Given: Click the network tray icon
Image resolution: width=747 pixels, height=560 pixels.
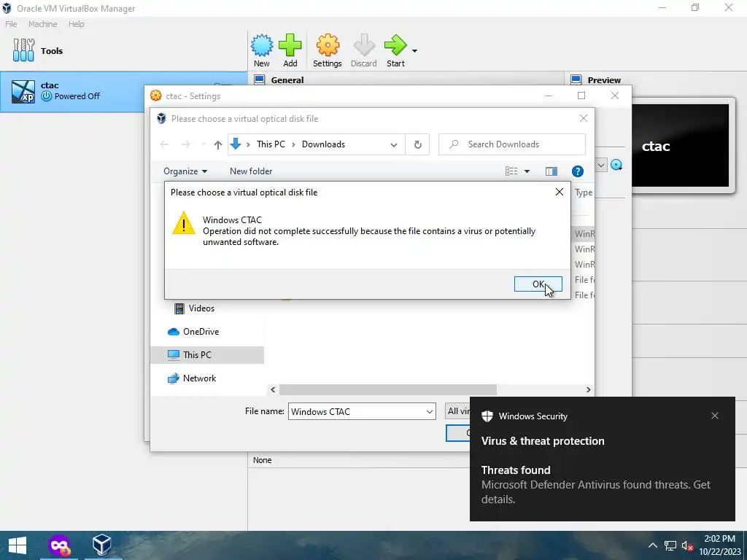Looking at the screenshot, I should tap(670, 545).
